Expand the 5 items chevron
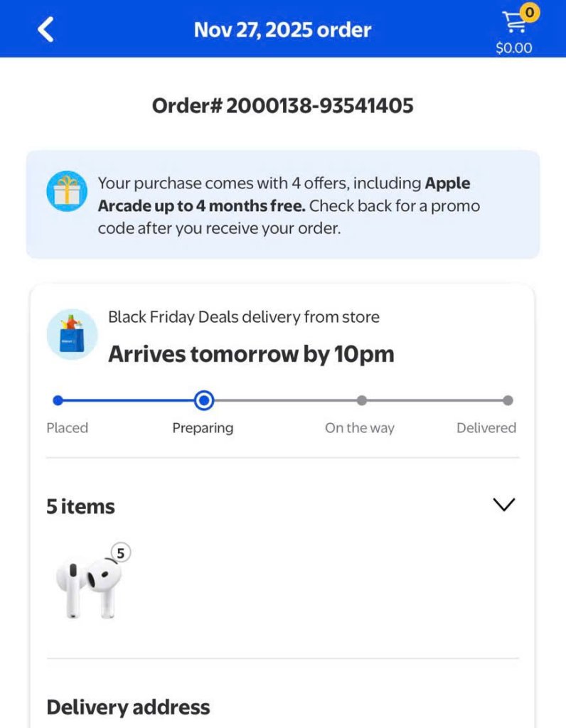566x728 pixels. pyautogui.click(x=503, y=505)
